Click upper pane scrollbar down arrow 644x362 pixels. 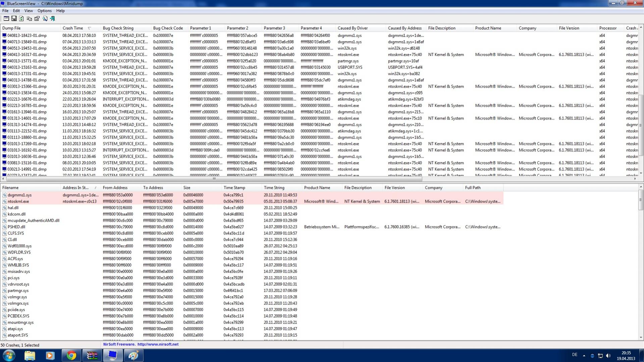point(641,173)
